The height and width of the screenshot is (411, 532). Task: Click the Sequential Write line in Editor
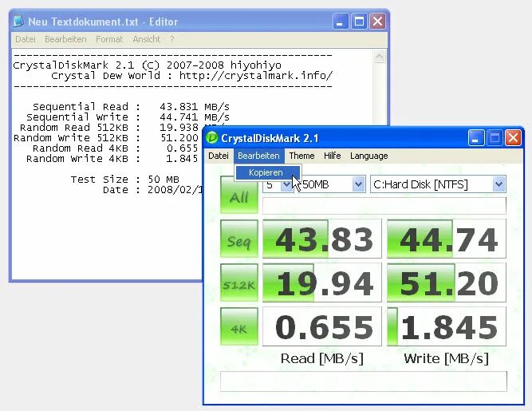(128, 117)
